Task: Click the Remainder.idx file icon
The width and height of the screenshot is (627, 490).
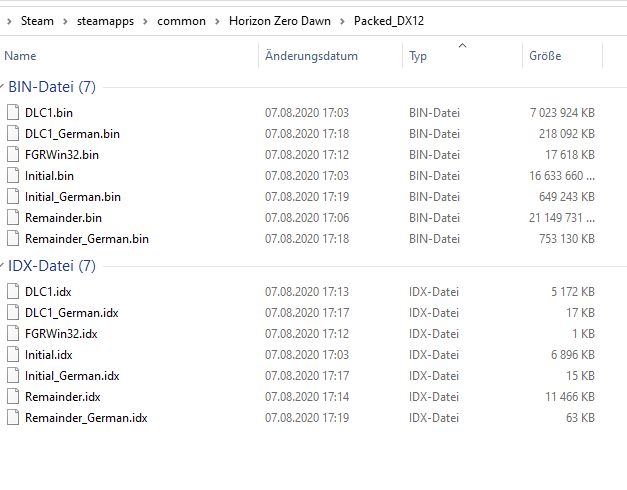Action: [13, 396]
